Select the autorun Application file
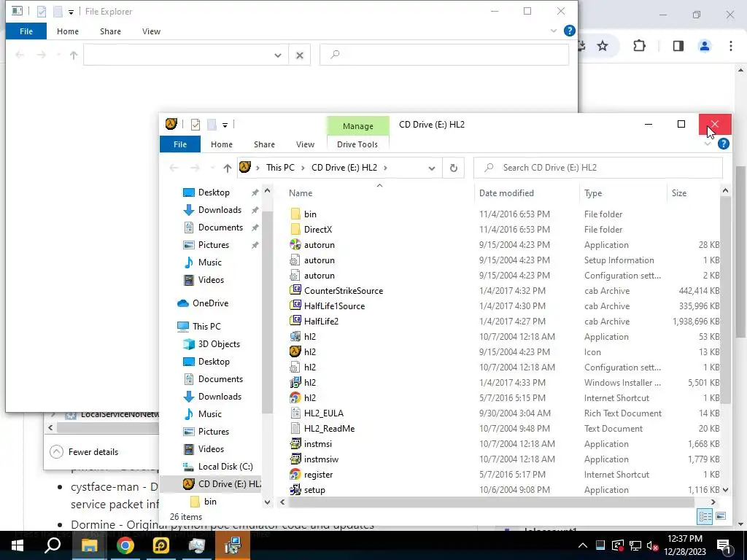The height and width of the screenshot is (560, 747). tap(320, 245)
